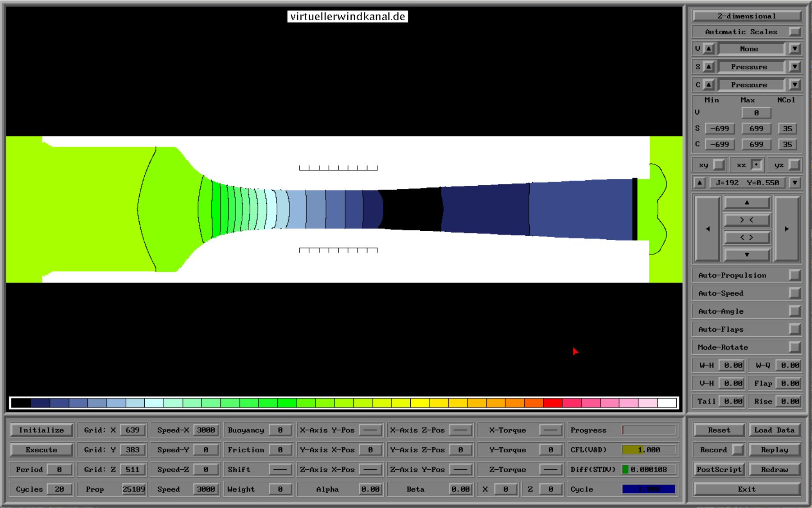The width and height of the screenshot is (812, 508).
Task: Click the Reset button
Action: click(x=719, y=430)
